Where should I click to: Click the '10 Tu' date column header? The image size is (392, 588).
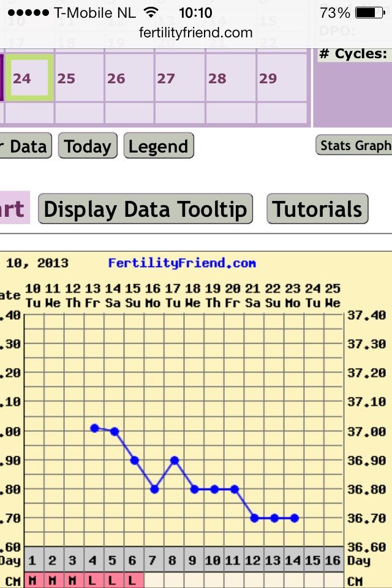tap(33, 295)
